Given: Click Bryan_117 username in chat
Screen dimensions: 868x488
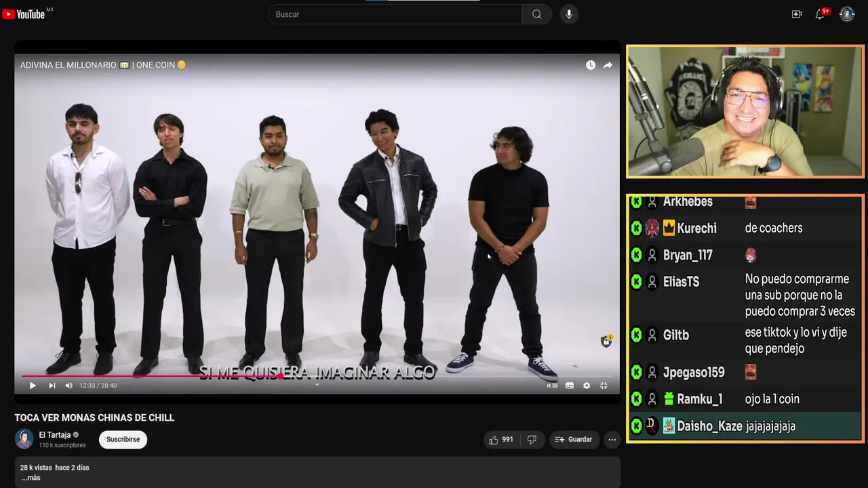Looking at the screenshot, I should (688, 255).
